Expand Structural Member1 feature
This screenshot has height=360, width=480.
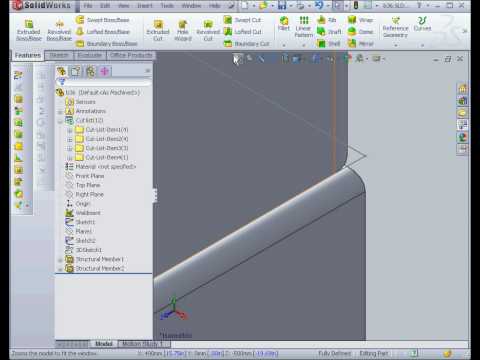tap(60, 260)
